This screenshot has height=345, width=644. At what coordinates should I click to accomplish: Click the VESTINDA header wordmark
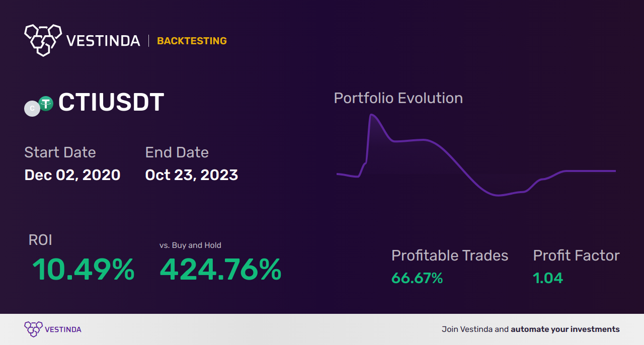103,41
